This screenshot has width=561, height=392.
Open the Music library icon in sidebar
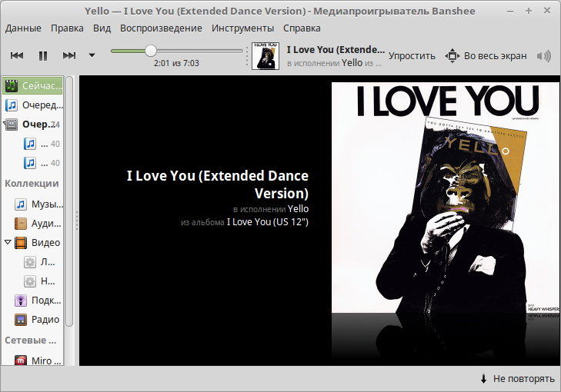pyautogui.click(x=21, y=204)
